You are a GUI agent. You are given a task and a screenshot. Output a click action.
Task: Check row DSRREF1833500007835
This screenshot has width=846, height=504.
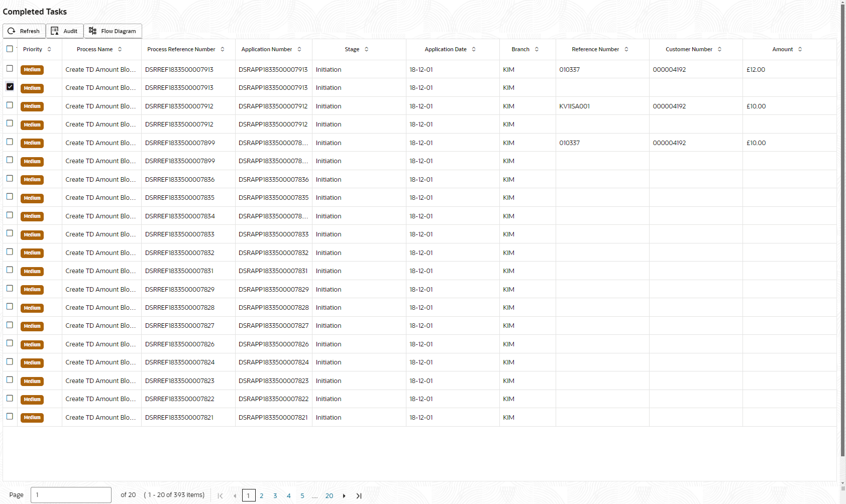[10, 196]
